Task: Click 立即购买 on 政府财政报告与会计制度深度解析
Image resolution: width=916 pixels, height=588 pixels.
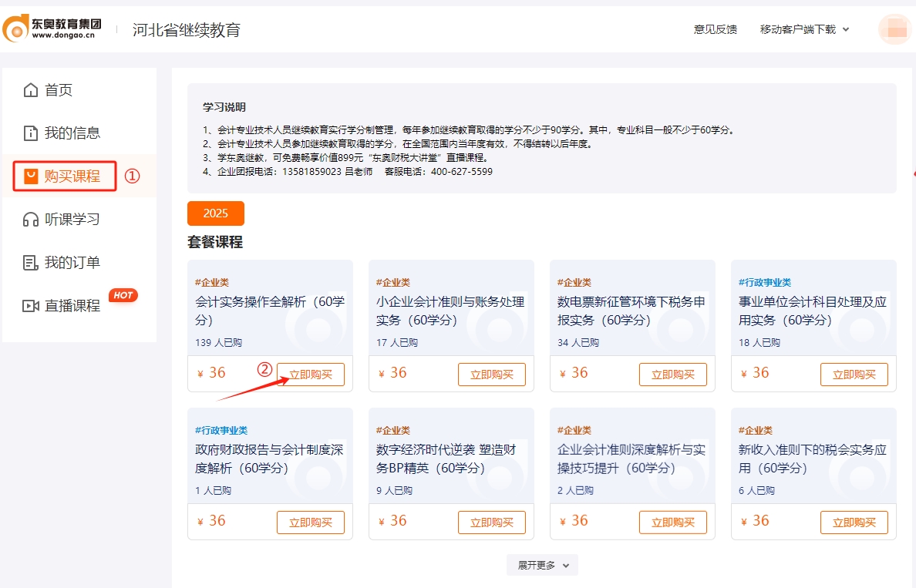Action: click(311, 522)
